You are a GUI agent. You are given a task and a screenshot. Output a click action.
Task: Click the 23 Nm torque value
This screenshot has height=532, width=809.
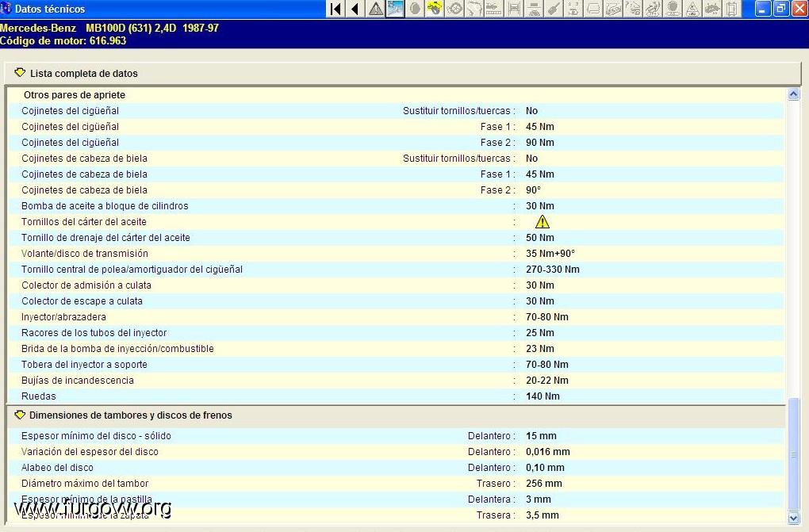coord(539,349)
